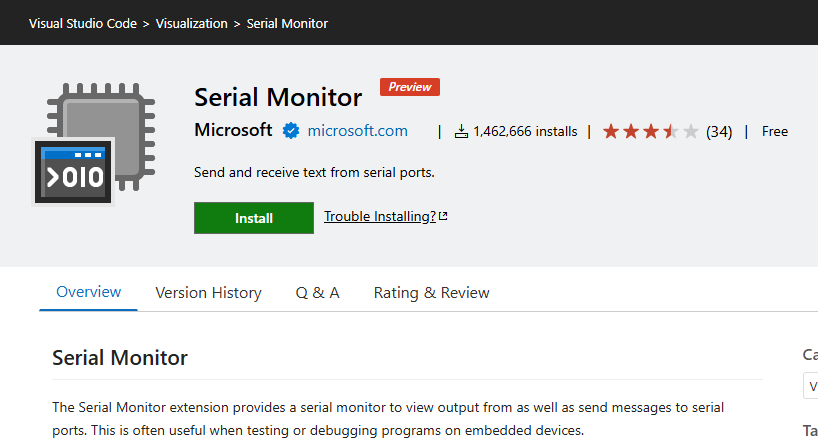Viewport: 818px width, 447px height.
Task: Click the empty fifth rating star
Action: pos(690,131)
